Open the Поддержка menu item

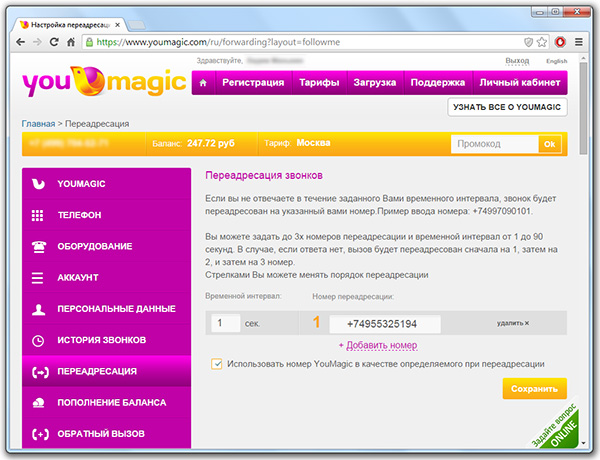pos(438,83)
